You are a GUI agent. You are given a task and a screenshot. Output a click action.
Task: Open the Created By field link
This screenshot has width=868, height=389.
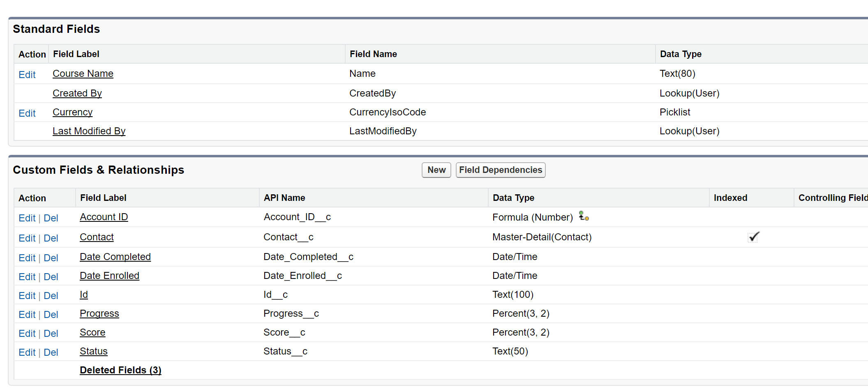point(77,93)
